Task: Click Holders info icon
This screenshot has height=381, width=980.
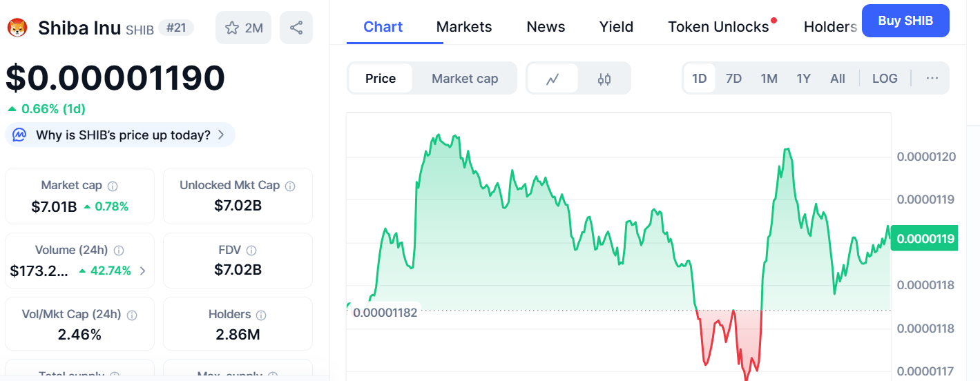Action: tap(261, 315)
